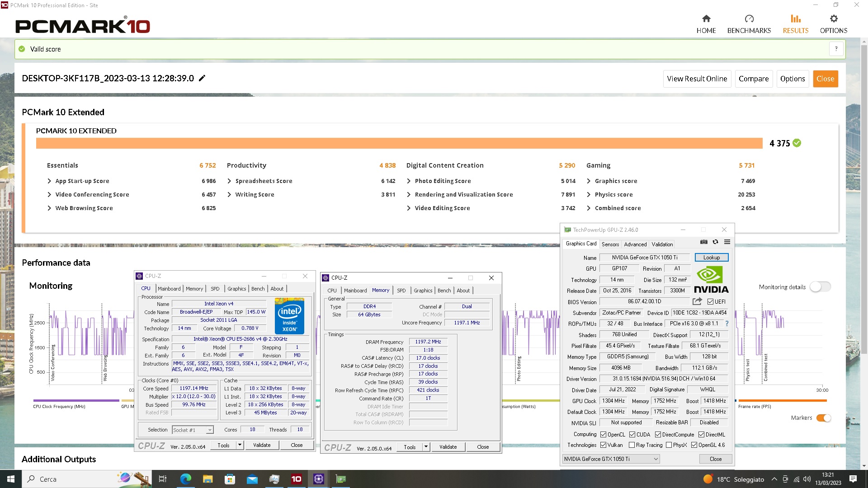Switch to Bench tab in left CPU-Z
This screenshot has width=868, height=488.
pos(258,289)
